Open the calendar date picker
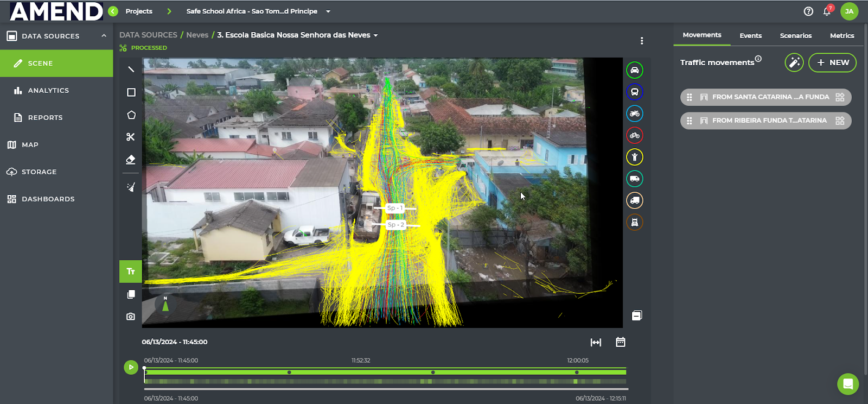The width and height of the screenshot is (868, 404). coord(621,342)
